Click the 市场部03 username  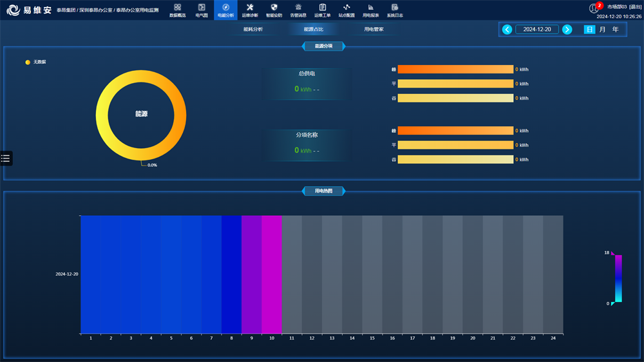click(617, 6)
